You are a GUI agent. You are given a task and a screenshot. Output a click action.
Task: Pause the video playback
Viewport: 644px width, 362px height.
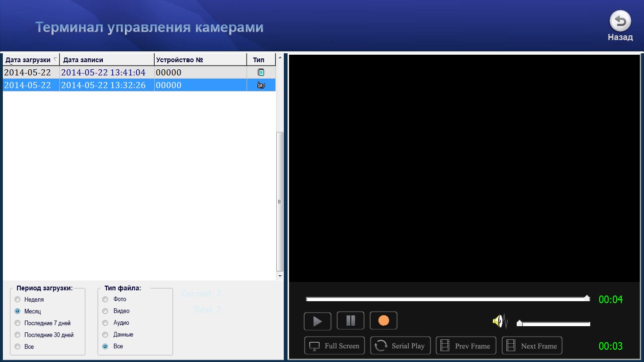(350, 321)
